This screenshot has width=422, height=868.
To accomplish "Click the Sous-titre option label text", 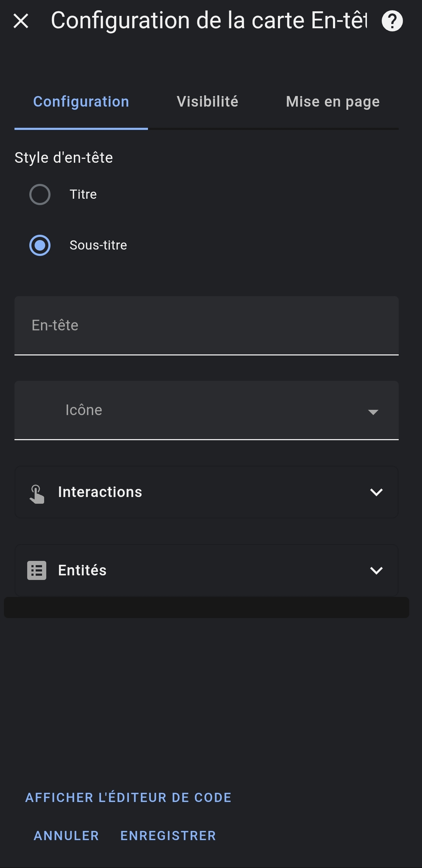I will tap(98, 245).
